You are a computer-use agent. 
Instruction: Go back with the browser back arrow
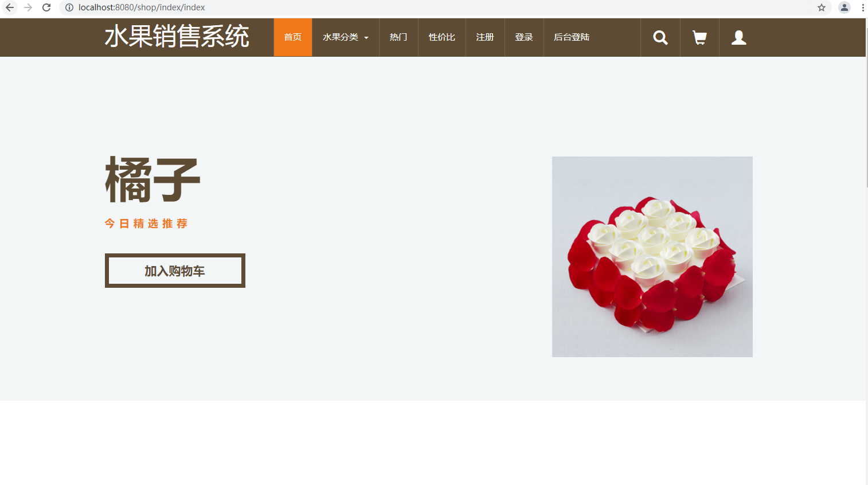coord(10,7)
